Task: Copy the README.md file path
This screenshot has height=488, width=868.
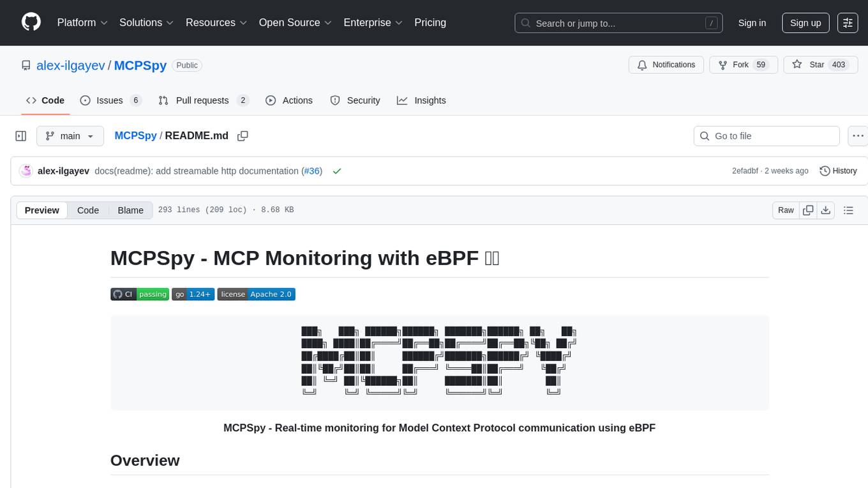Action: (243, 135)
